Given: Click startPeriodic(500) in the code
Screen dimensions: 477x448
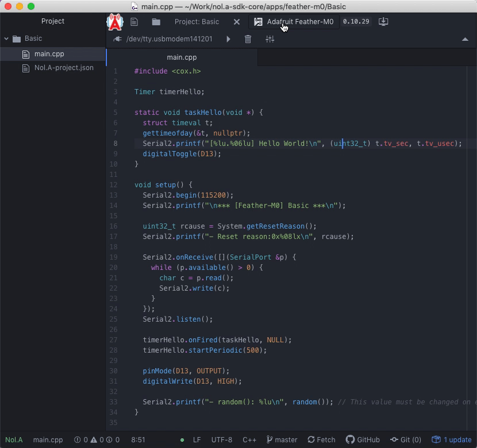Looking at the screenshot, I should [225, 350].
